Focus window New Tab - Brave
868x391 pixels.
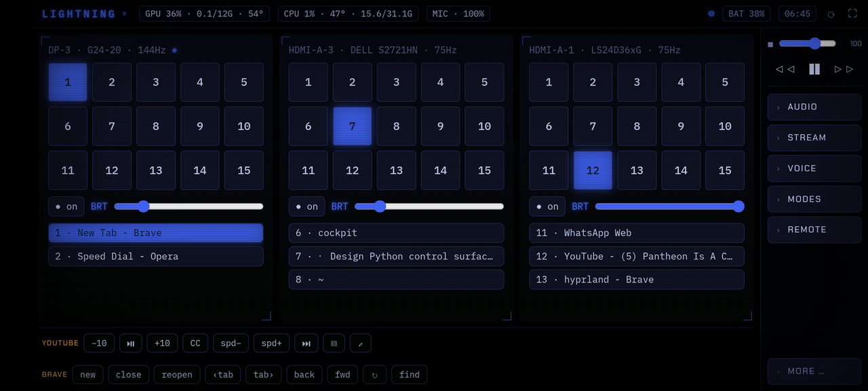point(156,233)
